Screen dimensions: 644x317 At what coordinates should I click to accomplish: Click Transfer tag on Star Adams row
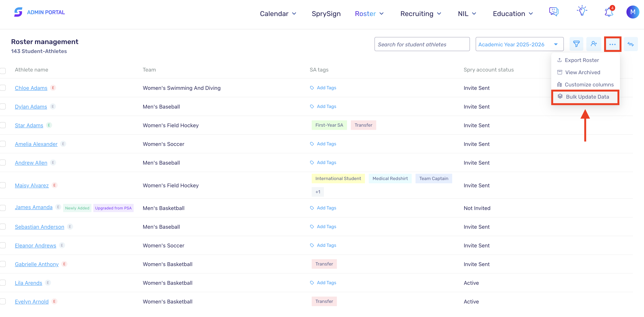[363, 125]
